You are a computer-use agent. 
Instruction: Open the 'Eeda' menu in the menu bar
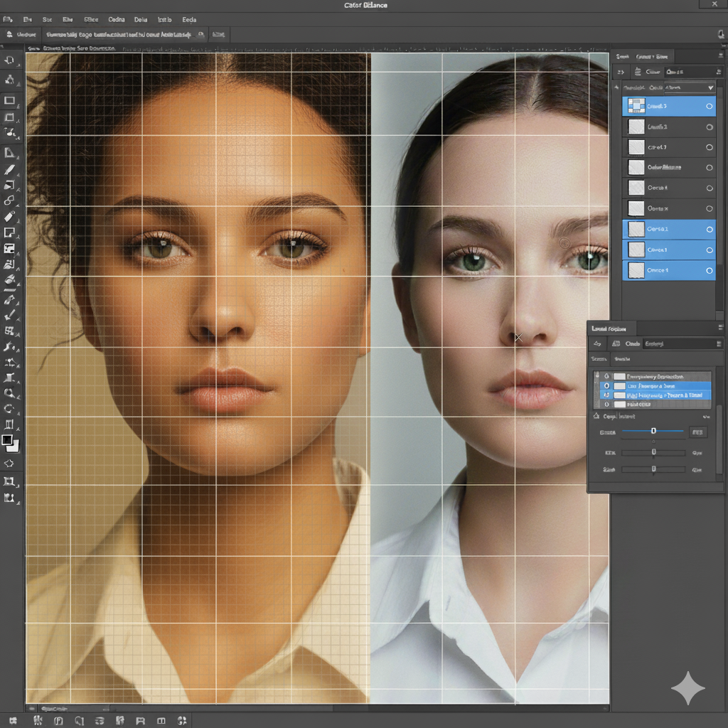(x=189, y=21)
